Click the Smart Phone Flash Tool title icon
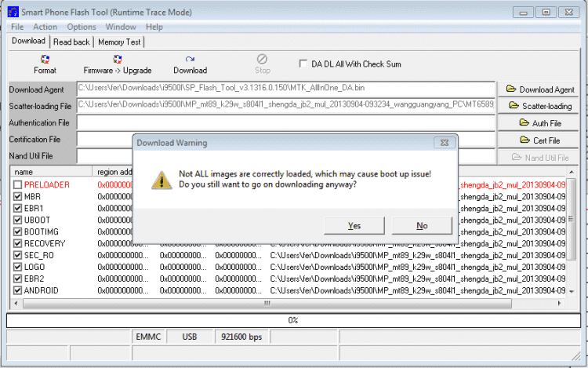 coord(13,12)
